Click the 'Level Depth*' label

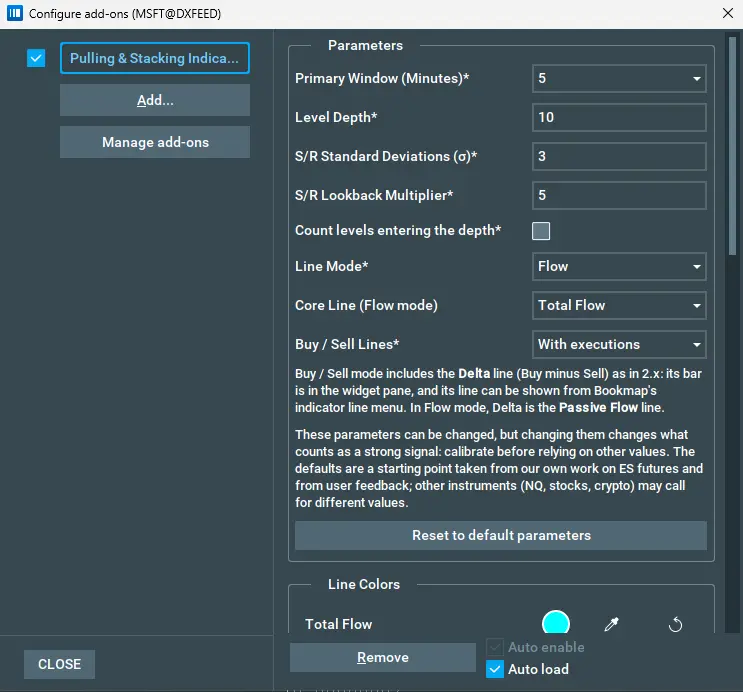(336, 117)
